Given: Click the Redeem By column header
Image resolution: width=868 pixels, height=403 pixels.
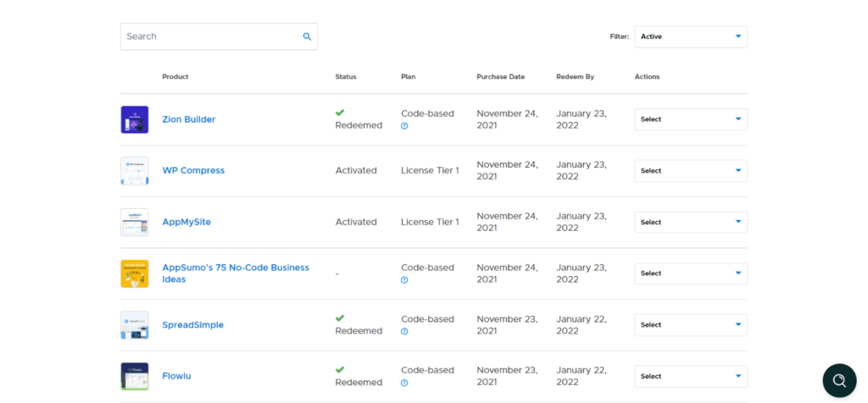Looking at the screenshot, I should (576, 77).
